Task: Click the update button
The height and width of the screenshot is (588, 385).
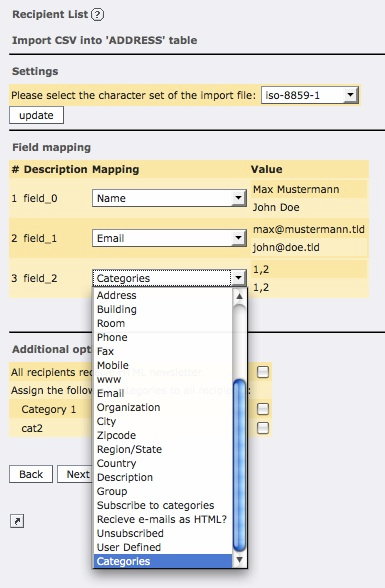Action: pyautogui.click(x=36, y=115)
